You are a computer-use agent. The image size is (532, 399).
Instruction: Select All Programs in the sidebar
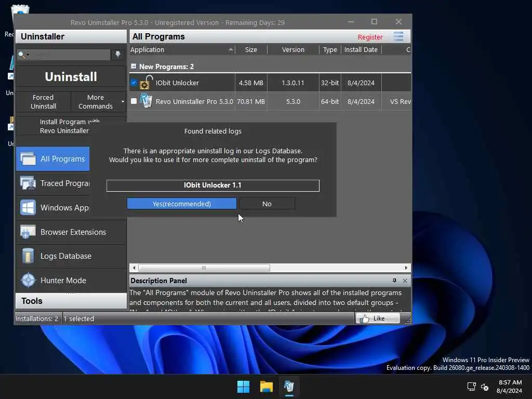[x=53, y=159]
